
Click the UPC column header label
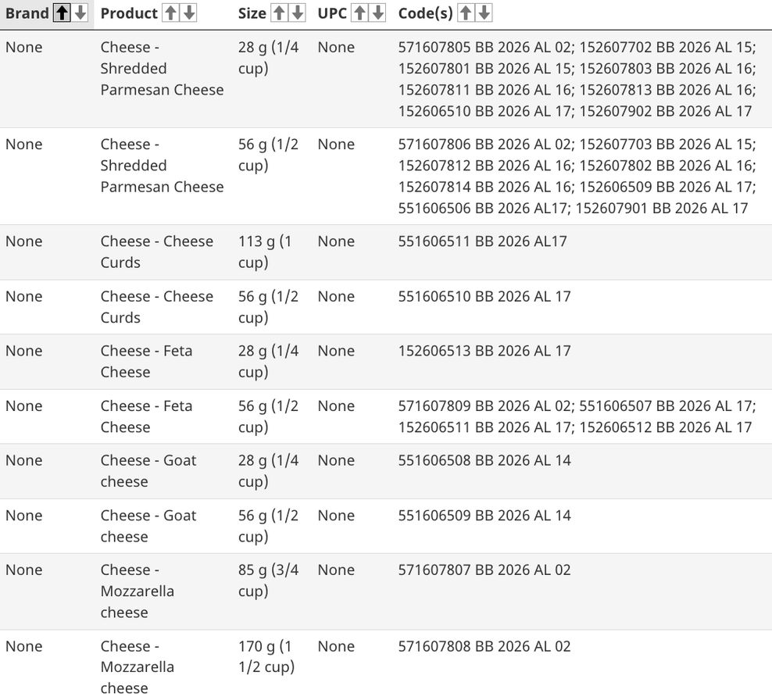click(x=332, y=13)
